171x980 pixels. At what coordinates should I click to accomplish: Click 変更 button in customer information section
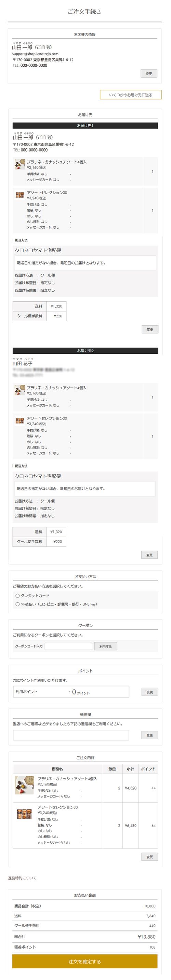148,73
